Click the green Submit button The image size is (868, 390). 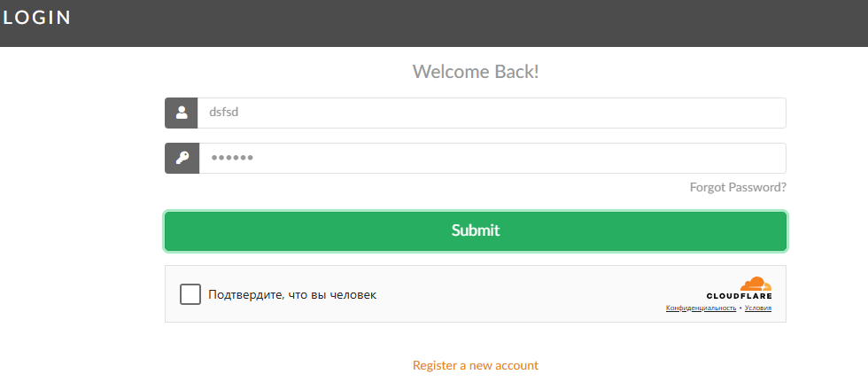[476, 231]
